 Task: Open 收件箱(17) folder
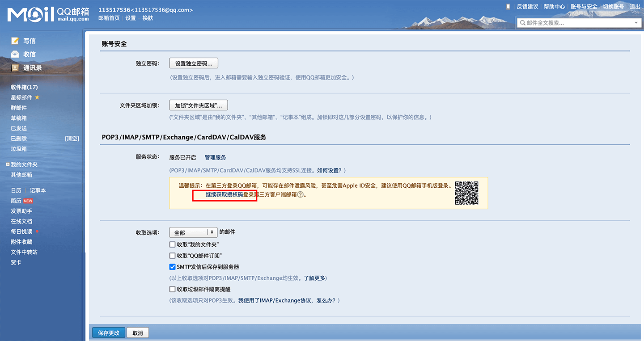tap(24, 87)
